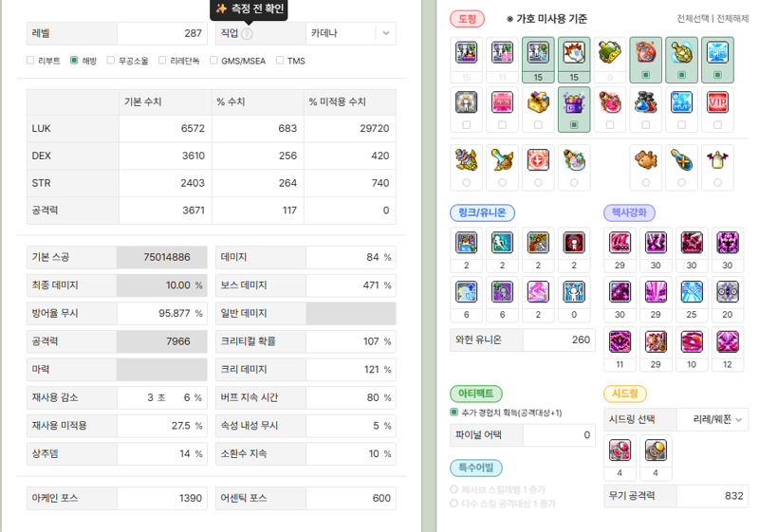This screenshot has width=759, height=532.
Task: Click the 무기 공격력 field showing 832
Action: [713, 496]
